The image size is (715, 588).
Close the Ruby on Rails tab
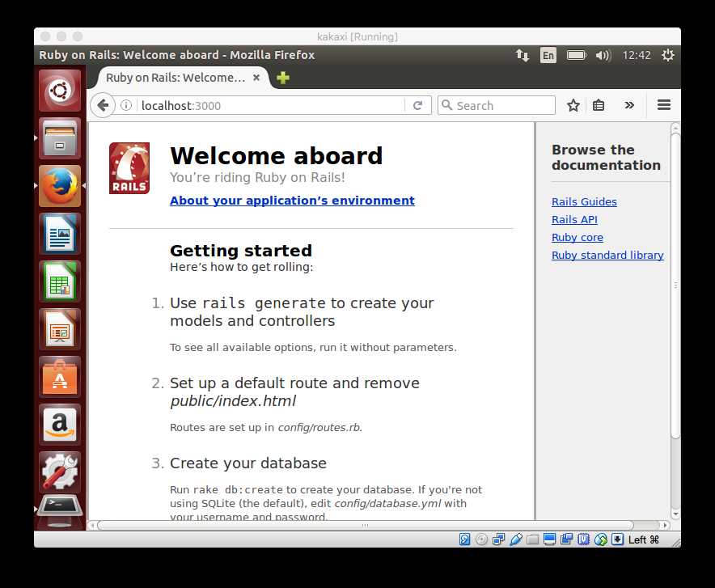point(256,78)
